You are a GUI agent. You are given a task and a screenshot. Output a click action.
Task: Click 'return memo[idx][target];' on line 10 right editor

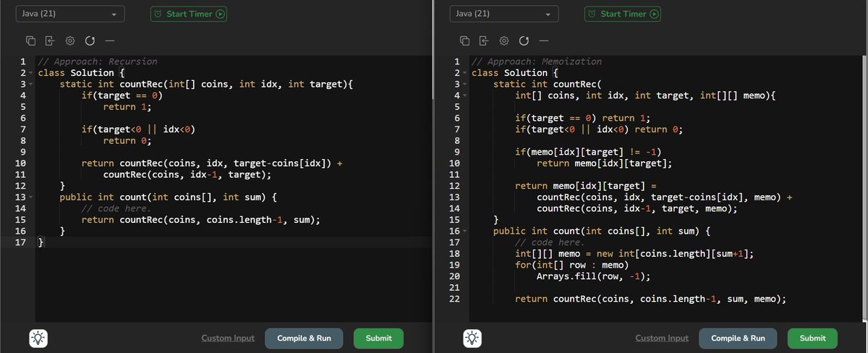tap(604, 163)
